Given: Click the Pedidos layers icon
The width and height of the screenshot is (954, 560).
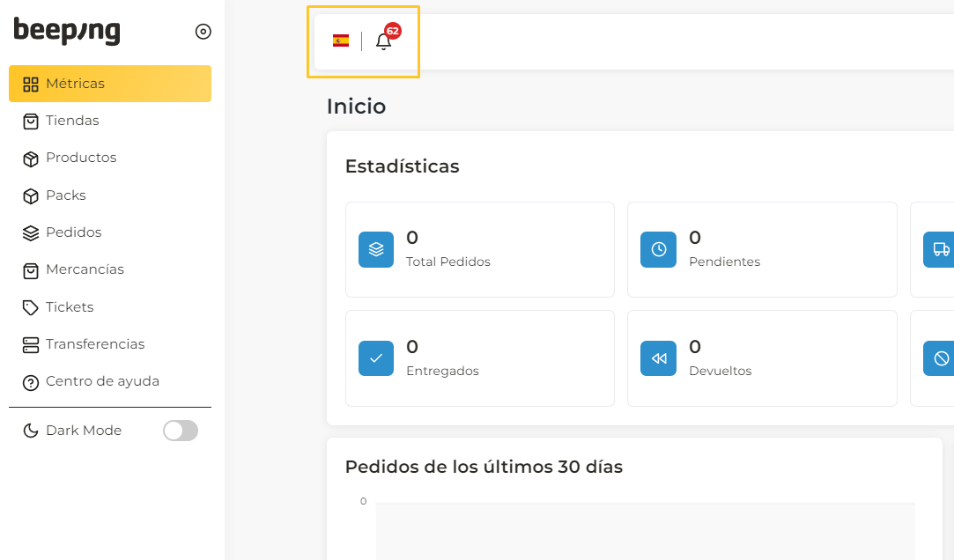Looking at the screenshot, I should tap(31, 232).
